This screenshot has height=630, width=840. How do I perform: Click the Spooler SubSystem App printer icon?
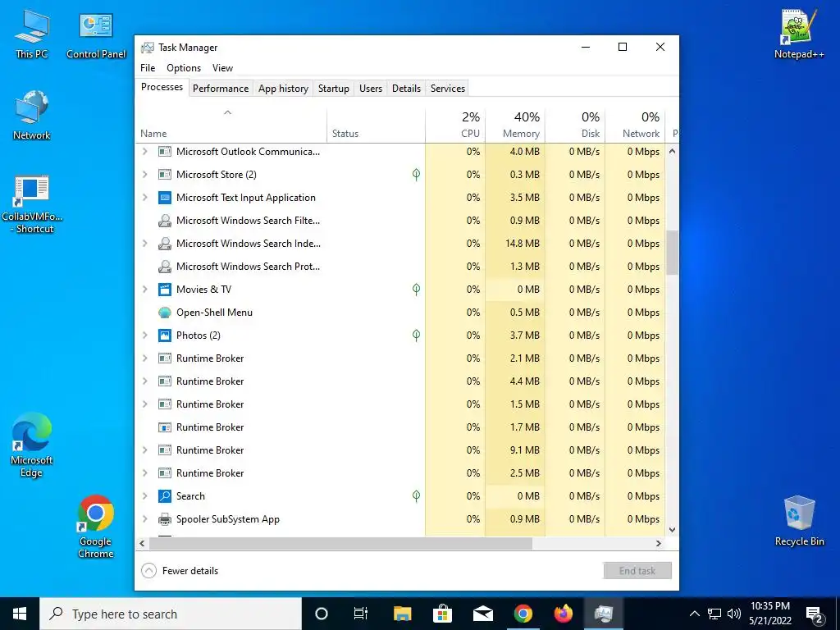[x=164, y=519]
